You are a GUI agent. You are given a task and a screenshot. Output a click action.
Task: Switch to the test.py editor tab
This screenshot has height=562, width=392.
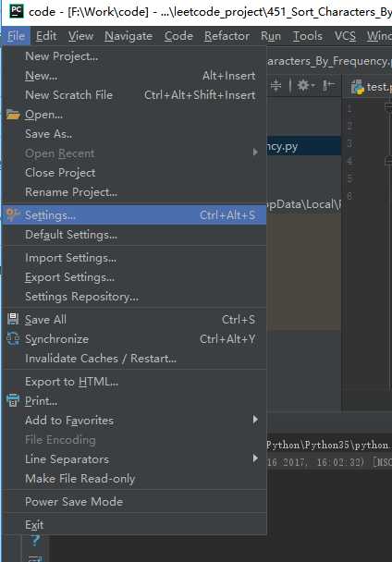pos(370,86)
